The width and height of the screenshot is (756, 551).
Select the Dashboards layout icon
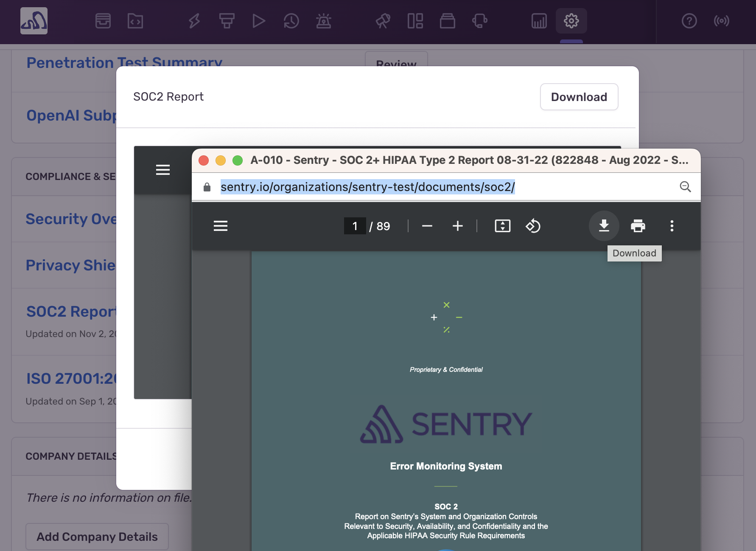(x=414, y=21)
